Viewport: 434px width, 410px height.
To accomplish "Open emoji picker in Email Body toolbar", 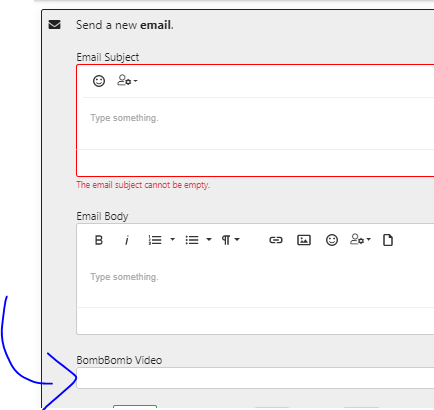I will pyautogui.click(x=332, y=240).
